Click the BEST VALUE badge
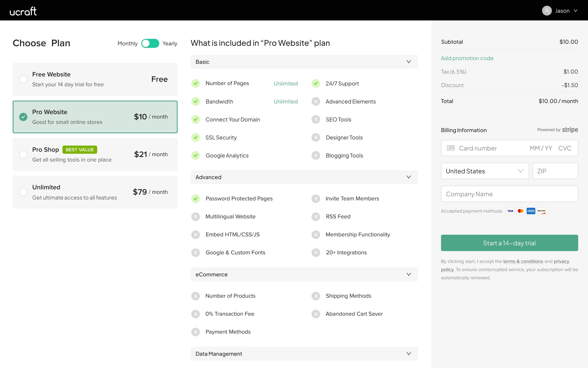The image size is (588, 368). [80, 150]
